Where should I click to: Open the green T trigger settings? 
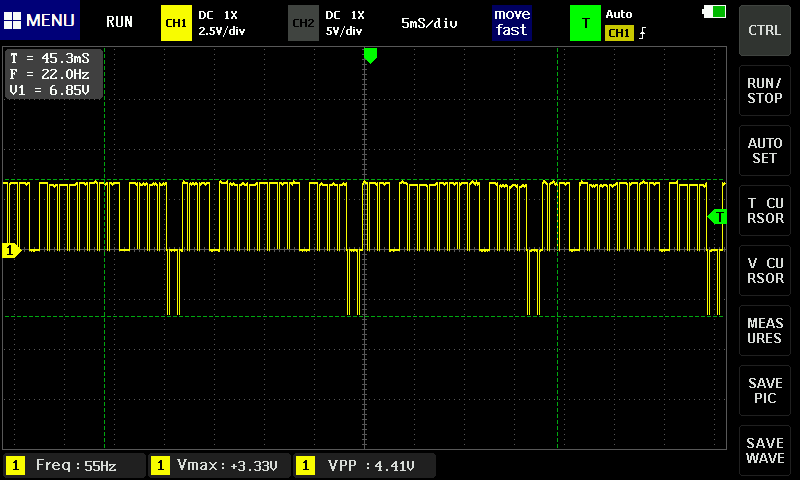coord(585,22)
